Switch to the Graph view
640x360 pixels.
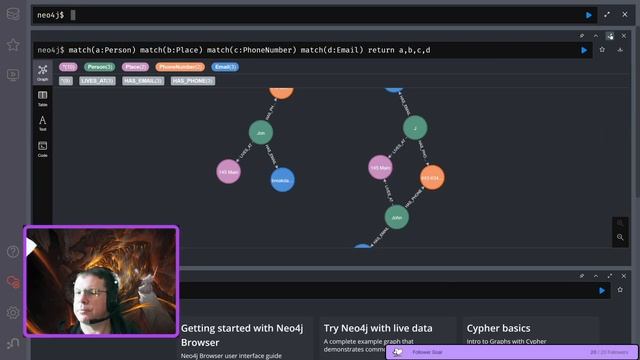[x=42, y=73]
